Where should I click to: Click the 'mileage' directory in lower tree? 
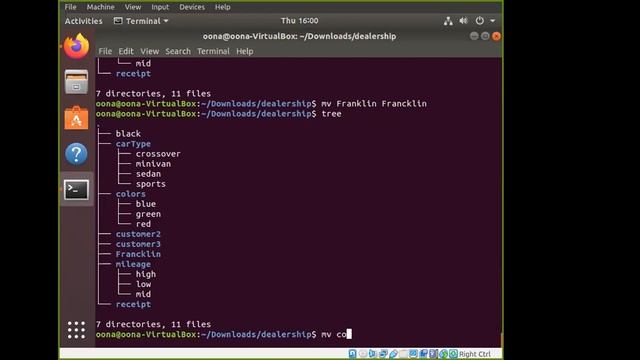click(x=133, y=264)
